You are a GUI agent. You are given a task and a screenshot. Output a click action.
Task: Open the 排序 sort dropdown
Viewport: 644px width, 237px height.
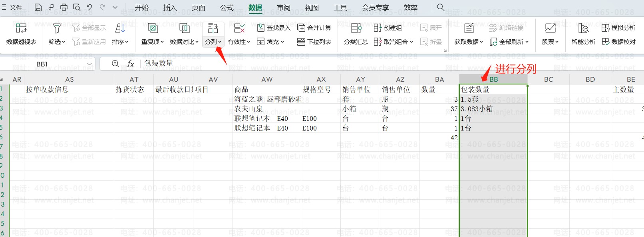120,34
